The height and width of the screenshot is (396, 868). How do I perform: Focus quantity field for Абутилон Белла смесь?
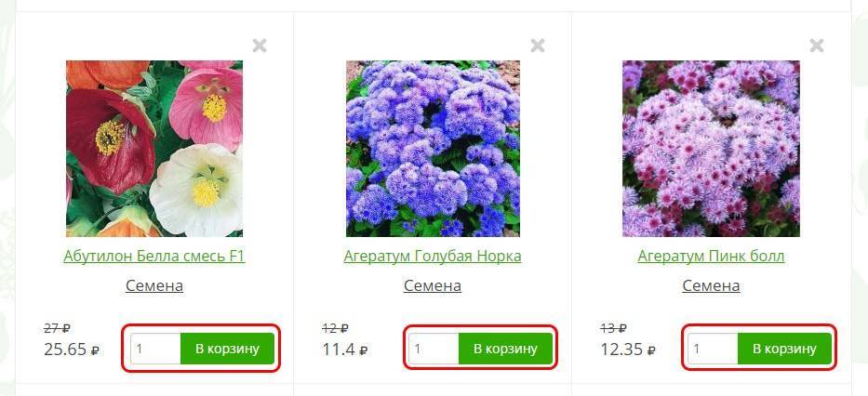tap(155, 349)
